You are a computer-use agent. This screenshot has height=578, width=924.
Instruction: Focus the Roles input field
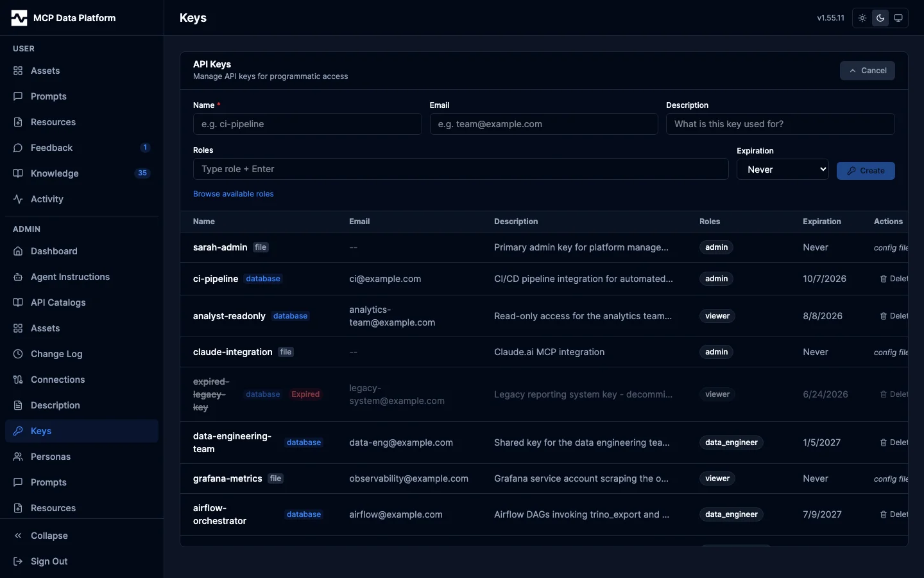coord(461,169)
